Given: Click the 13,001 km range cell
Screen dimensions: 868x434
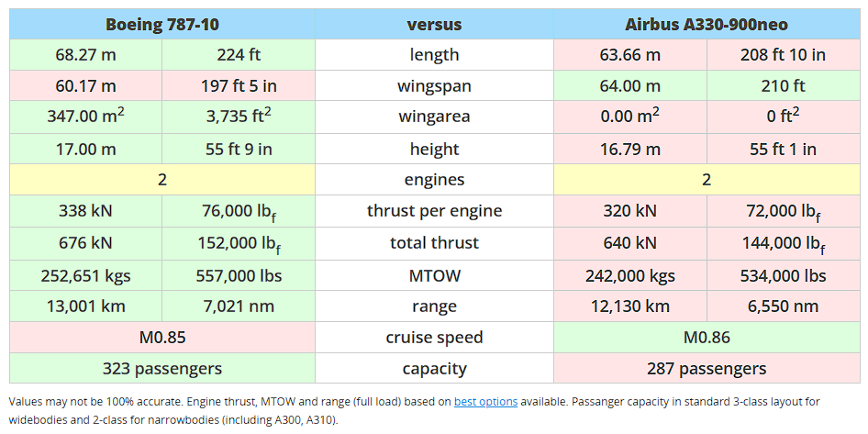Looking at the screenshot, I should coord(86,306).
